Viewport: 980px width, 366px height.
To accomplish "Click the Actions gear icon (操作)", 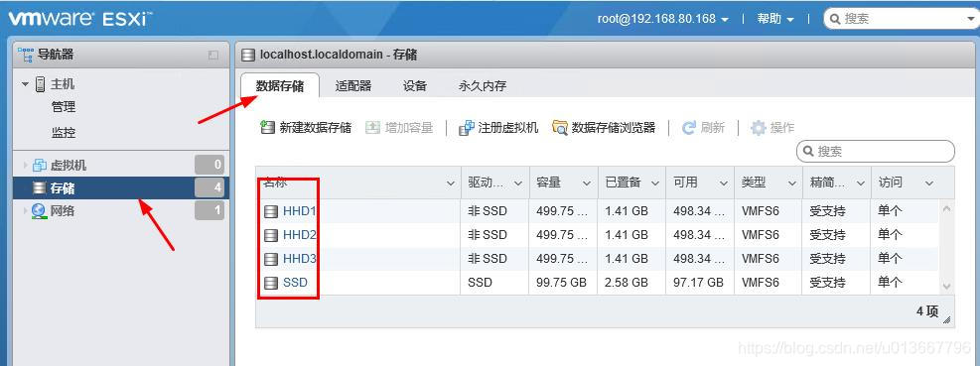I will click(758, 127).
